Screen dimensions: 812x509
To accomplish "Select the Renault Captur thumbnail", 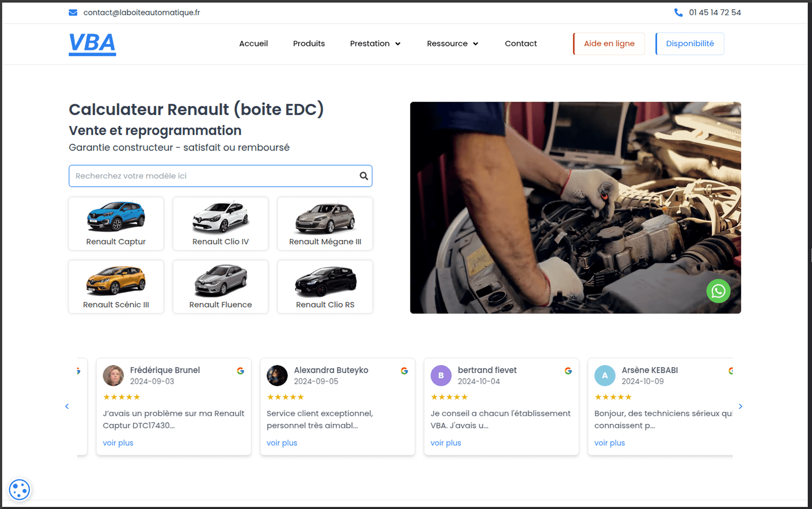I will click(x=115, y=223).
